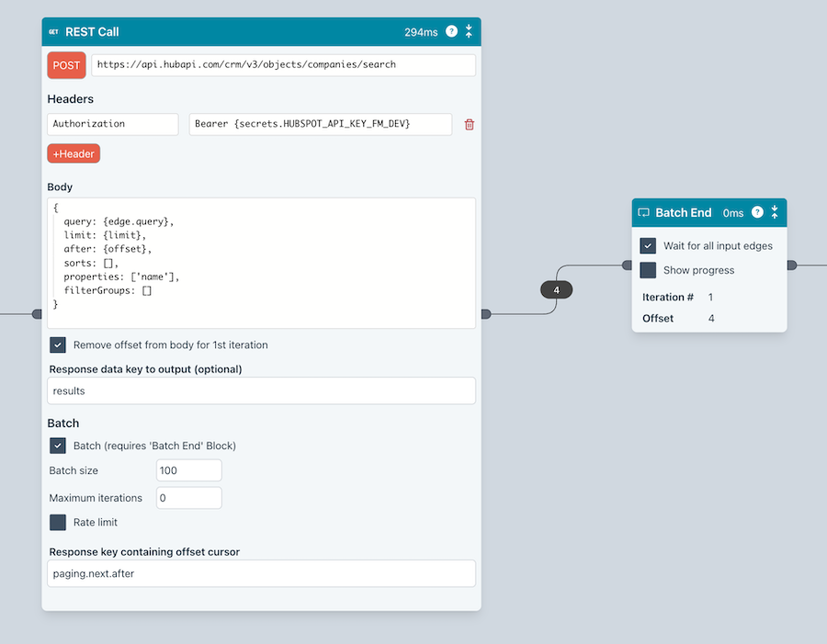This screenshot has width=827, height=644.
Task: Click the edge badge showing 4
Action: (x=556, y=289)
